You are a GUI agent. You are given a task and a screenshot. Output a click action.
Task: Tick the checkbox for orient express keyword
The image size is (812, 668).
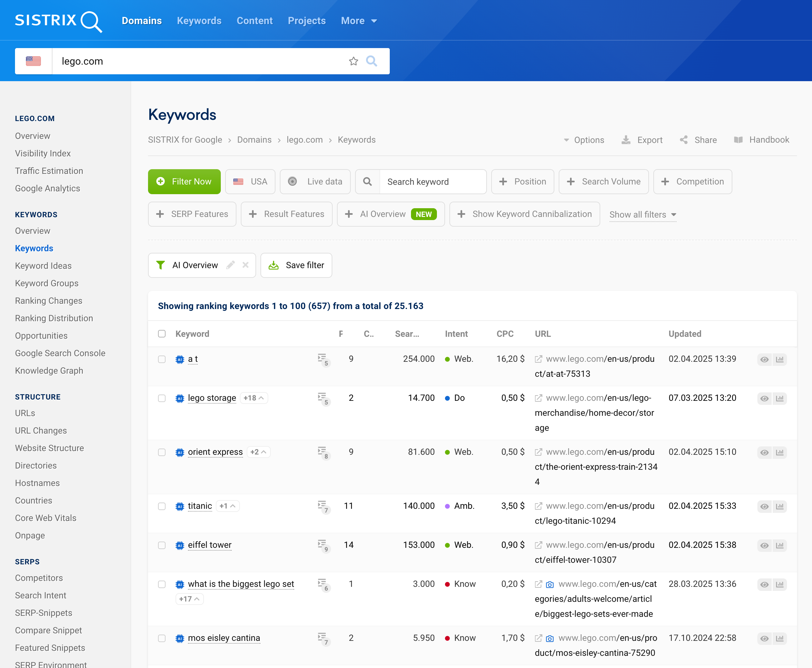[162, 452]
